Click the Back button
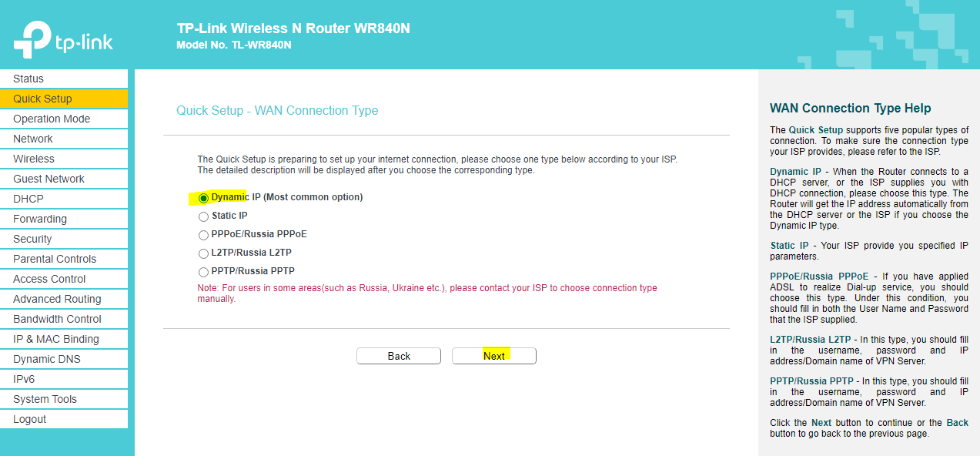 coord(399,356)
